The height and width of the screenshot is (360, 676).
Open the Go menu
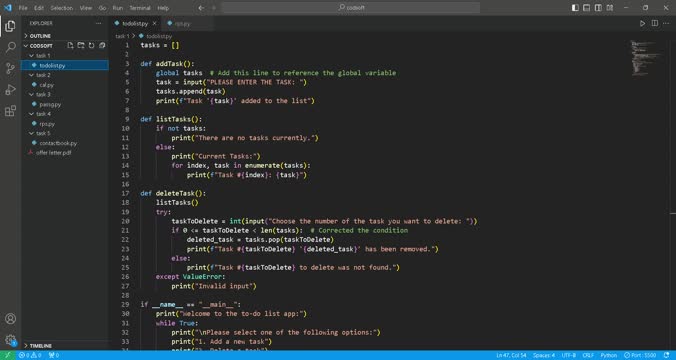[102, 8]
